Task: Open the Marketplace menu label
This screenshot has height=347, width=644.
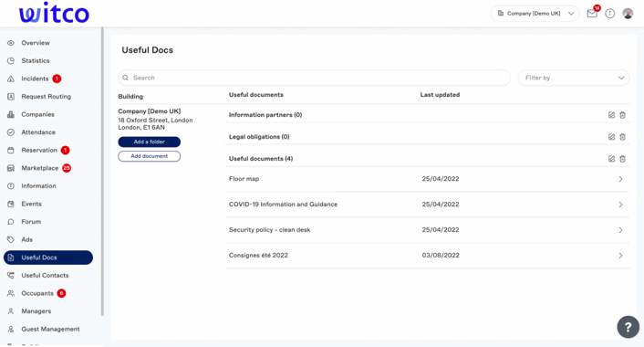Action: [40, 168]
